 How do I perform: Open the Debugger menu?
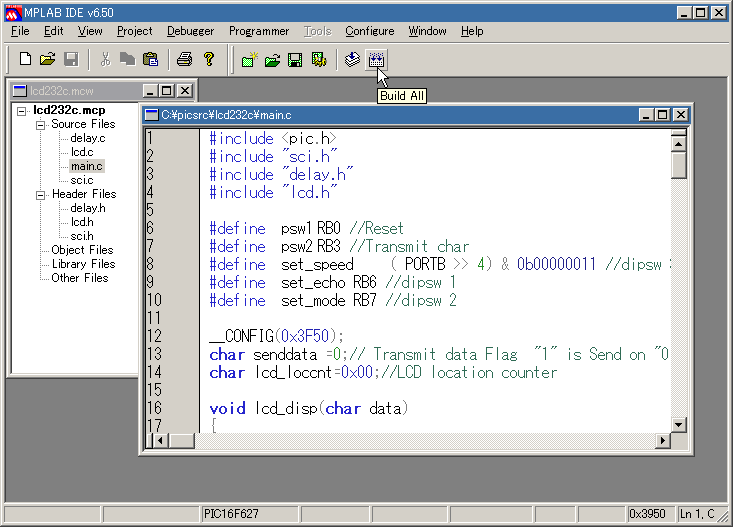tap(190, 31)
